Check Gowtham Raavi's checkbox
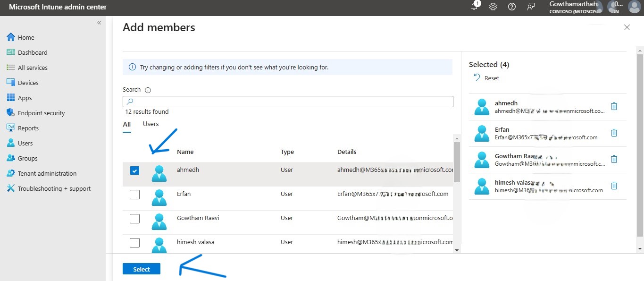This screenshot has height=281, width=644. (x=134, y=219)
